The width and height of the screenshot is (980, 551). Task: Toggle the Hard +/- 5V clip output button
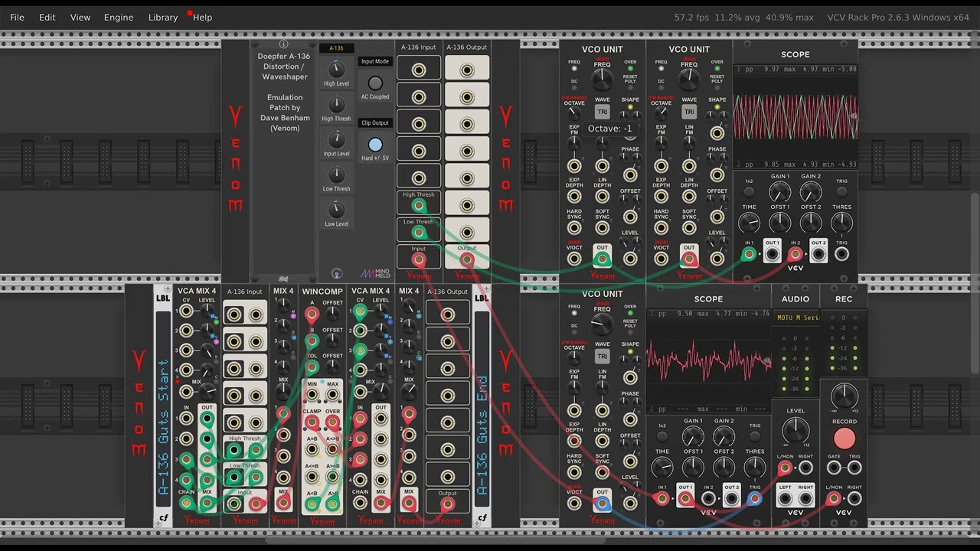point(375,145)
